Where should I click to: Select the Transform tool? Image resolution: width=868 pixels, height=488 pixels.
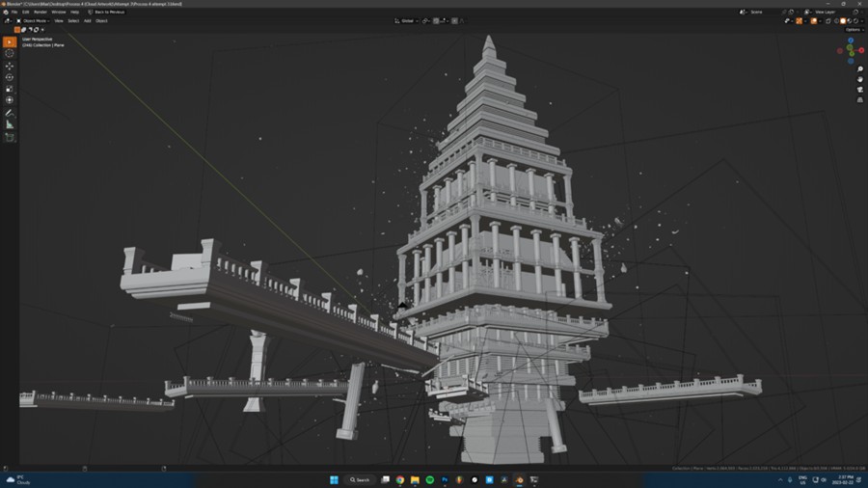(10, 100)
